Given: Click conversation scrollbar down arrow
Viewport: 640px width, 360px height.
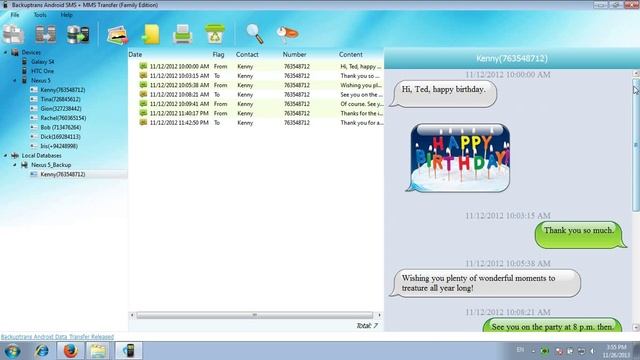Looking at the screenshot, I should (x=636, y=327).
